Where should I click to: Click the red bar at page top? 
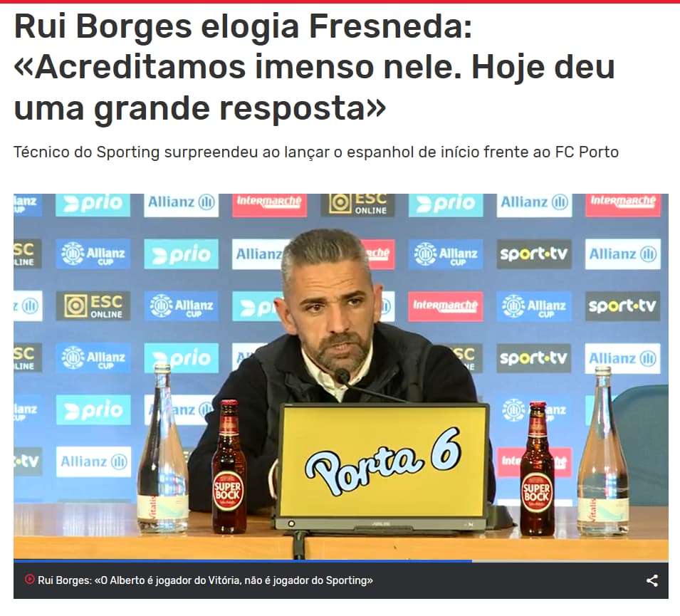340,1
